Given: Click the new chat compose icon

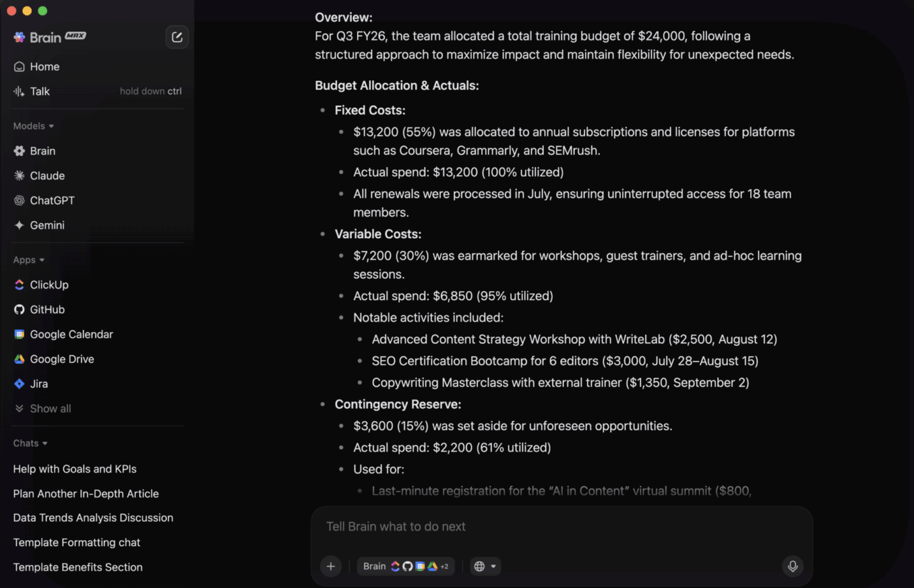Looking at the screenshot, I should click(177, 37).
